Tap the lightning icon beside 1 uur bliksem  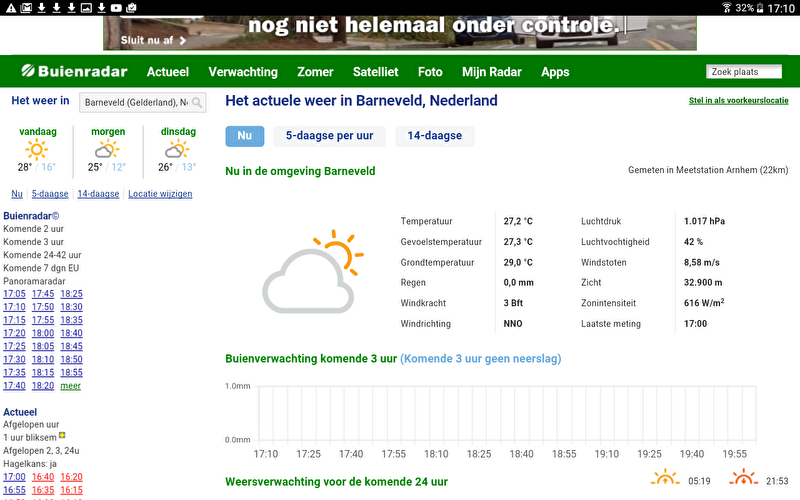tap(62, 435)
